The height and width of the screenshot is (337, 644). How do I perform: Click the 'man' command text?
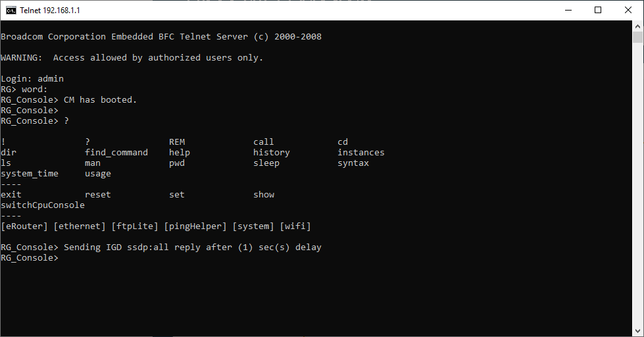pyautogui.click(x=93, y=163)
